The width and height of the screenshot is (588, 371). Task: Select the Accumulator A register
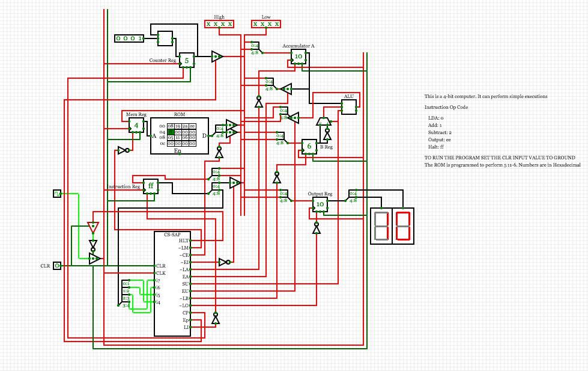coord(299,57)
